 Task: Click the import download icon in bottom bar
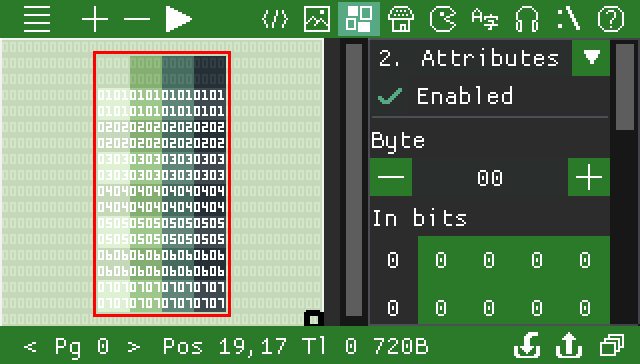(x=527, y=345)
